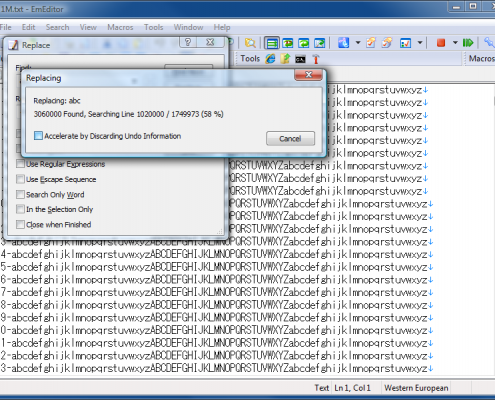The image size is (495, 400).
Task: Enable Accelerate by Discarding Undo Information
Action: coord(38,136)
